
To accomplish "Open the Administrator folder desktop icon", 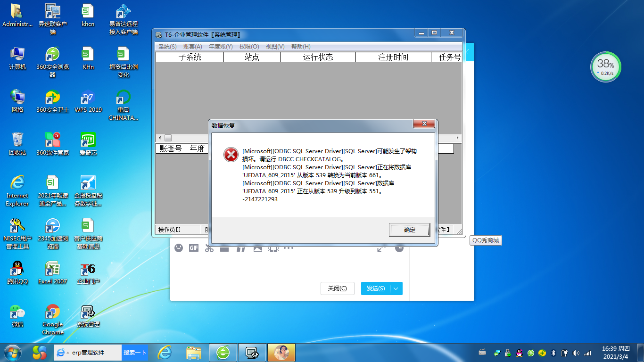I will 17,16.
